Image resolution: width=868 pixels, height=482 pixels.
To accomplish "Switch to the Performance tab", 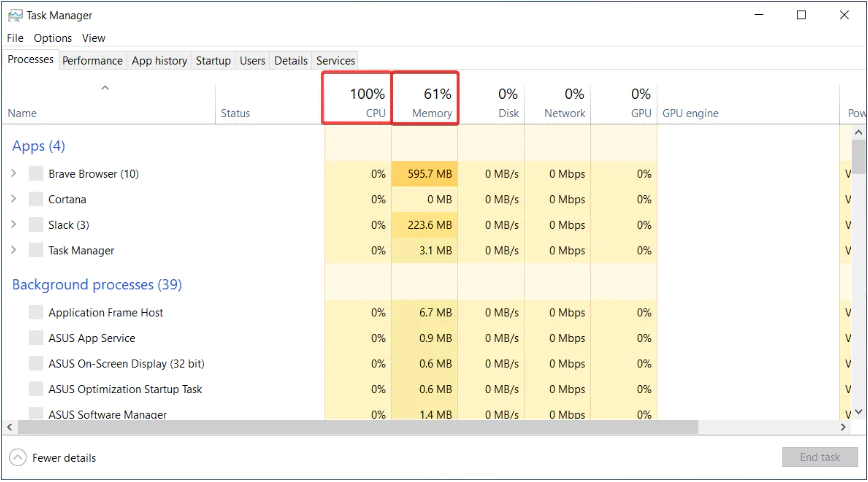I will (x=92, y=61).
